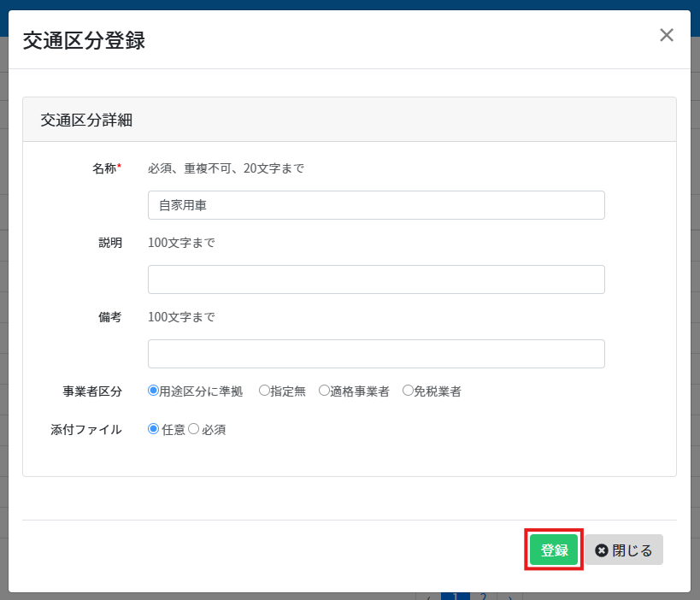Click the 必須、重複不可、20文字まで hint text
Image resolution: width=700 pixels, height=600 pixels.
click(x=226, y=168)
